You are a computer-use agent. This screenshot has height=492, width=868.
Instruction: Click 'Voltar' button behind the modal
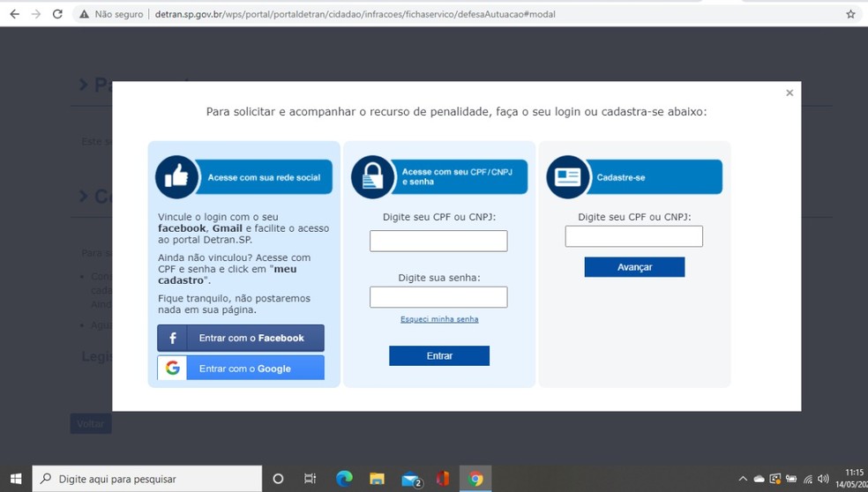[x=91, y=424]
